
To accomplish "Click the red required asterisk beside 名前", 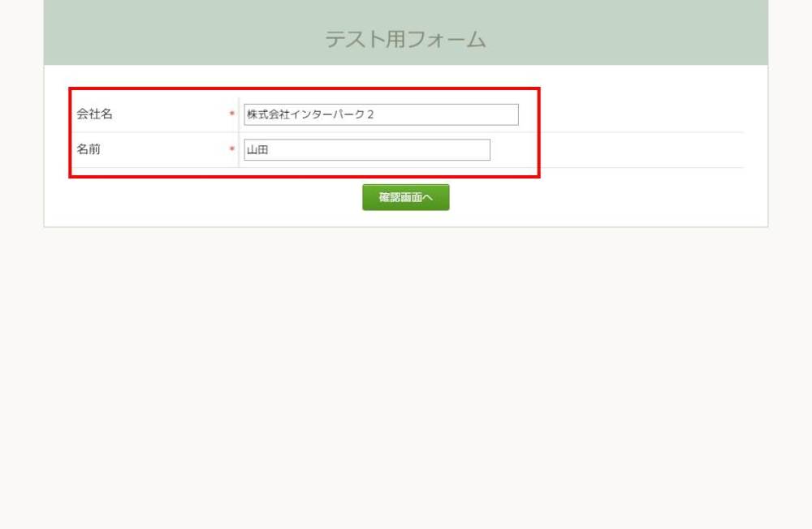I will pyautogui.click(x=232, y=150).
